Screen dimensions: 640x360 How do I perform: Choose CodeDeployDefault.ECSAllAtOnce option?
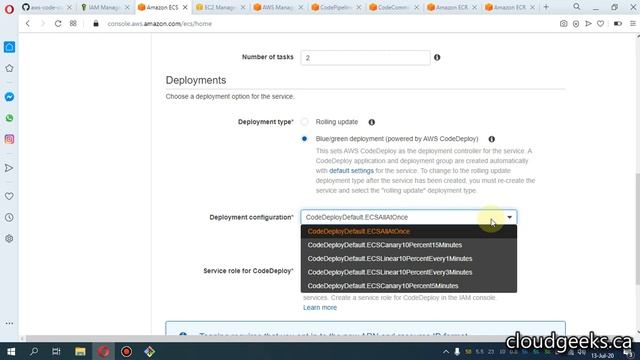409,231
